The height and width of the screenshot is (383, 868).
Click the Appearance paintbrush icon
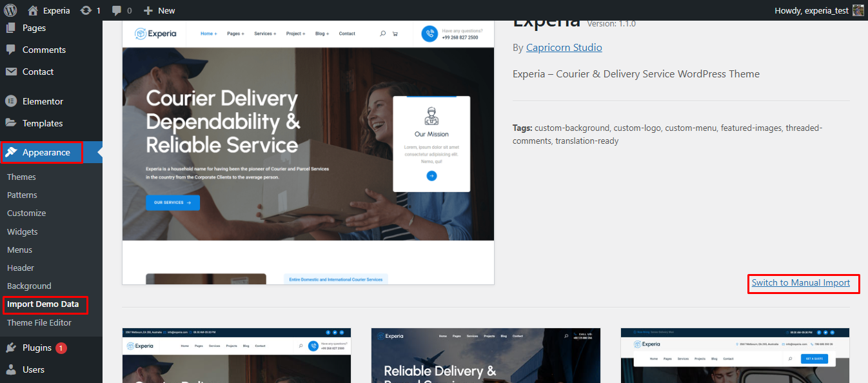pos(11,153)
